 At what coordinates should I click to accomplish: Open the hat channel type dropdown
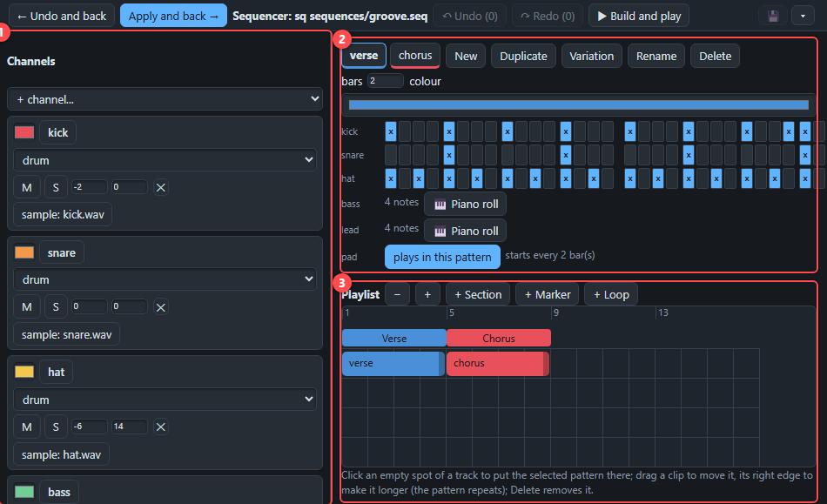(x=165, y=400)
